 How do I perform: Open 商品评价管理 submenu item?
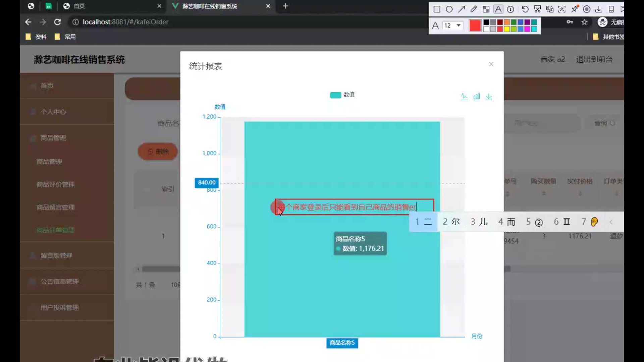click(55, 185)
